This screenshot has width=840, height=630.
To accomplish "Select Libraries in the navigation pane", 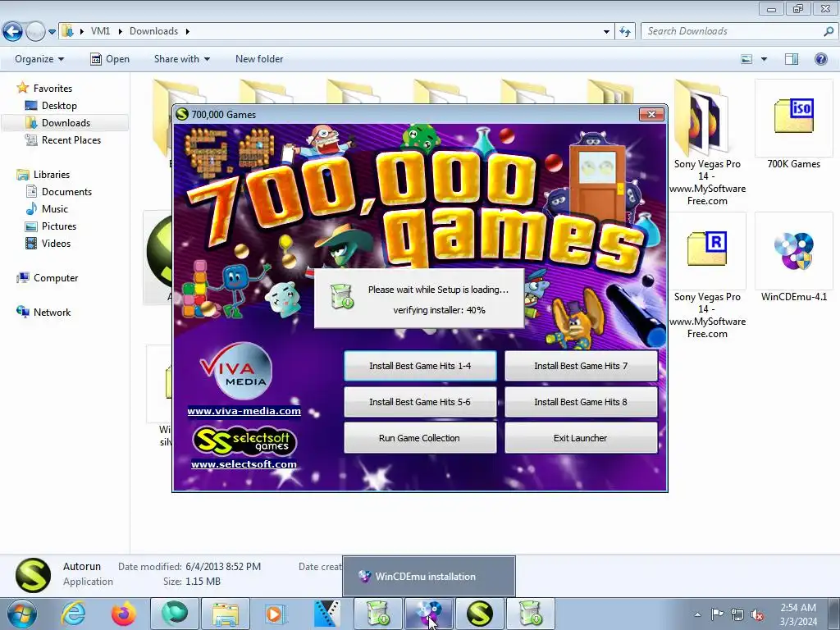I will (x=52, y=175).
